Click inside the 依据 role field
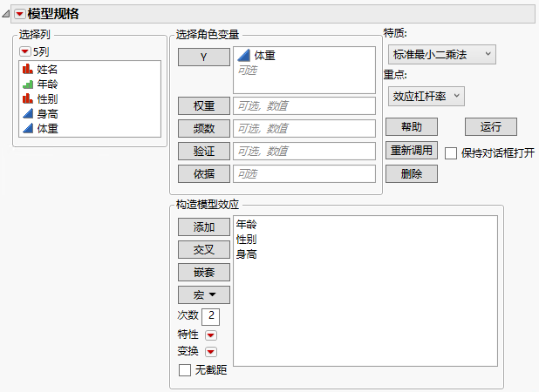The height and width of the screenshot is (392, 539). tap(304, 173)
